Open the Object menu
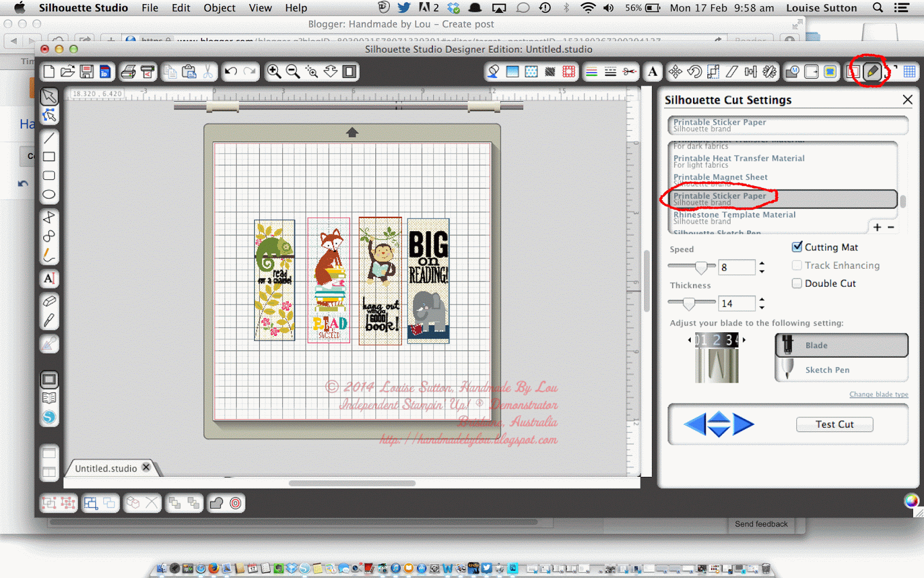924x578 pixels. (x=219, y=8)
